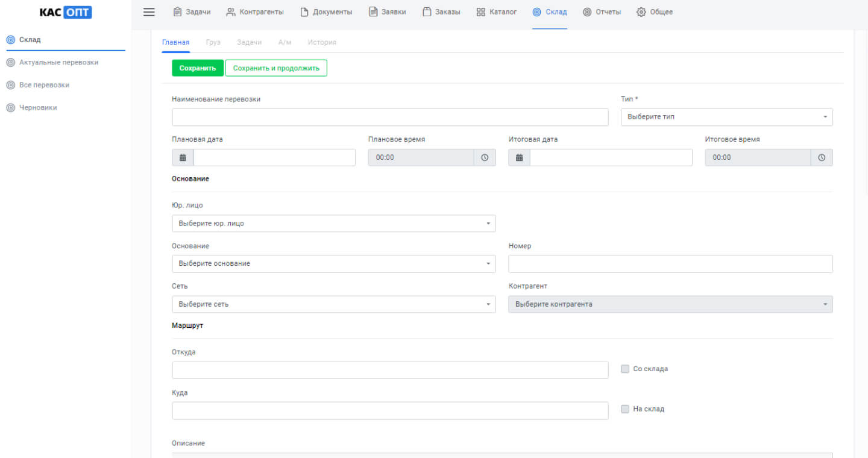
Task: Open Документы in the top menu
Action: [333, 12]
